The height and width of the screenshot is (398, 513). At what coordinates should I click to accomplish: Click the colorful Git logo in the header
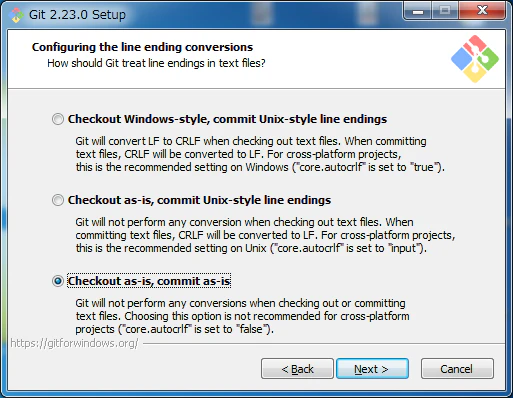475,59
